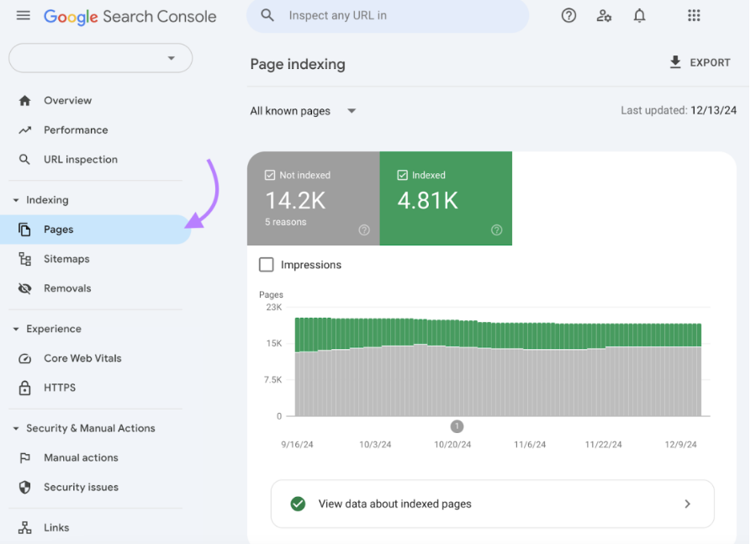Click the Last updated 12/13/24 text

click(x=679, y=110)
